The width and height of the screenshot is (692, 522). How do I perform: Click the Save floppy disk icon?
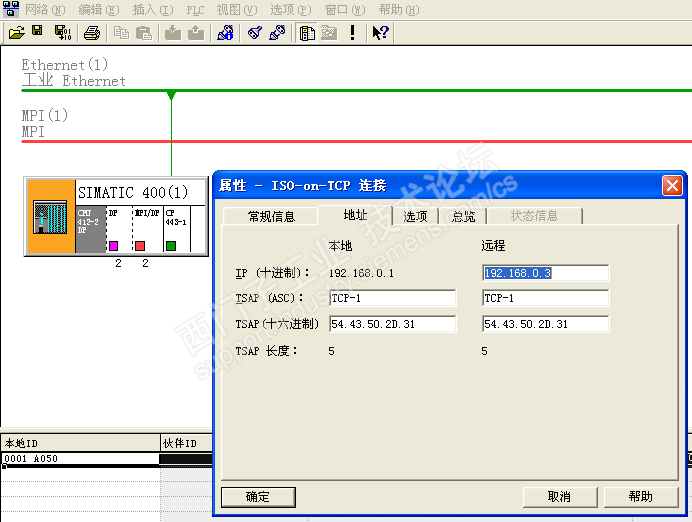pos(38,31)
